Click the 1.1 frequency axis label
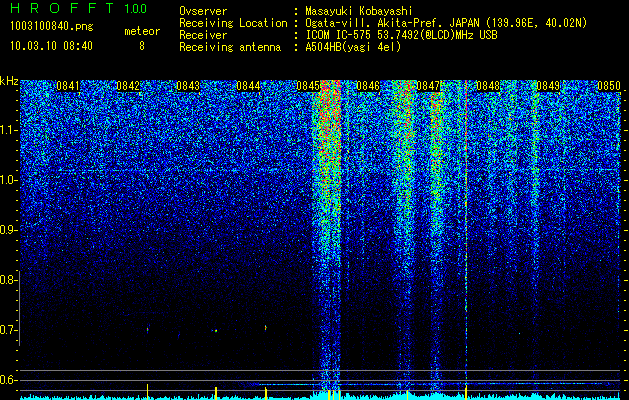This screenshot has height=400, width=629. 8,130
